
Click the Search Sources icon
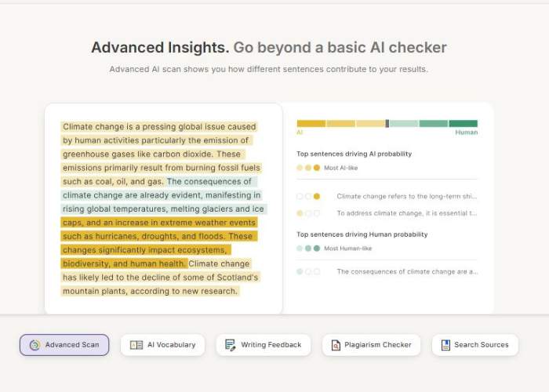coord(445,345)
